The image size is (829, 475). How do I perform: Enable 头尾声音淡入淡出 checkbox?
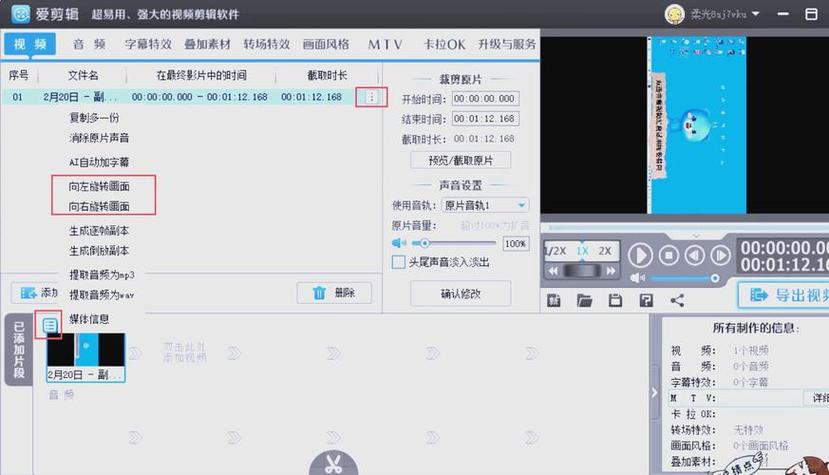point(399,262)
